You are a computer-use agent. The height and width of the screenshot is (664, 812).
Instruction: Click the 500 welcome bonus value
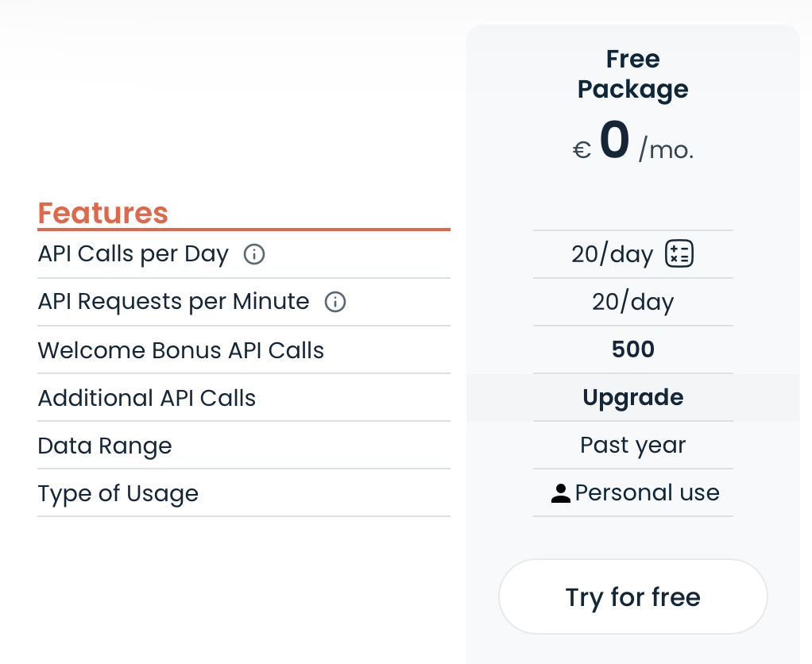tap(633, 349)
